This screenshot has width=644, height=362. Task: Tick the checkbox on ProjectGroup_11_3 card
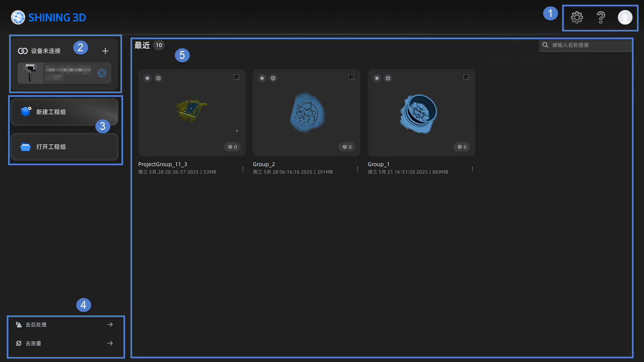[236, 77]
